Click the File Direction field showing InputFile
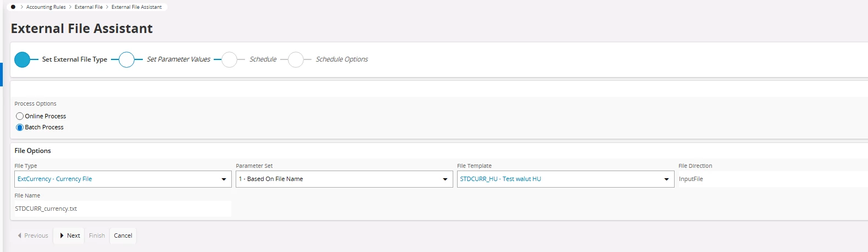 [769, 179]
